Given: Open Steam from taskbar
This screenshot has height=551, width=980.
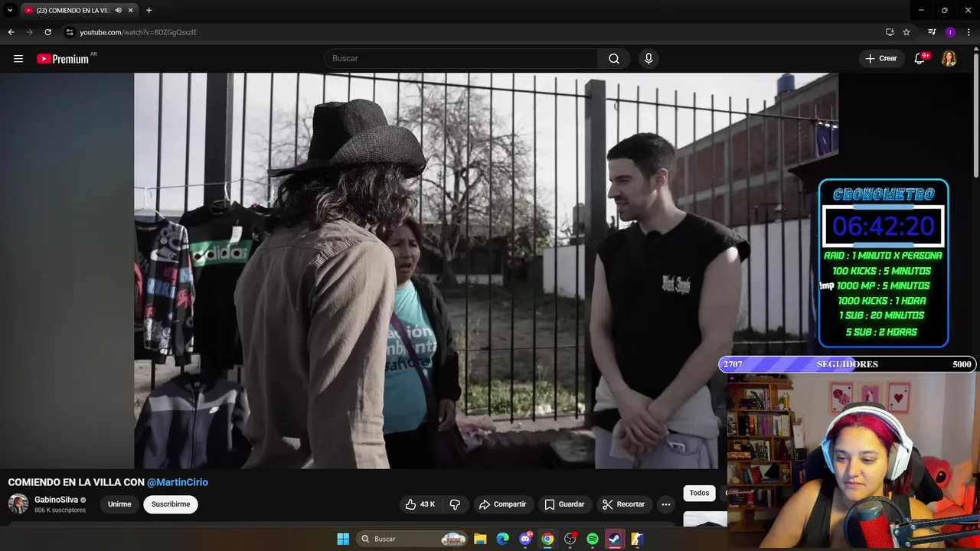Looking at the screenshot, I should pyautogui.click(x=614, y=539).
